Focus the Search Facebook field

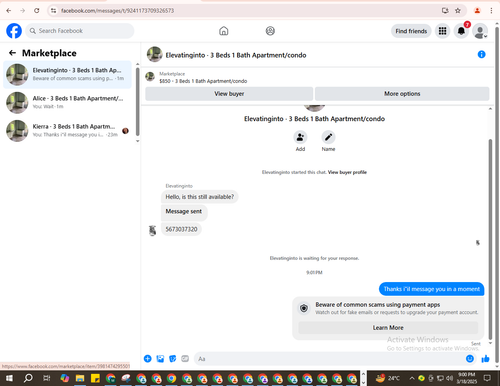pos(80,31)
